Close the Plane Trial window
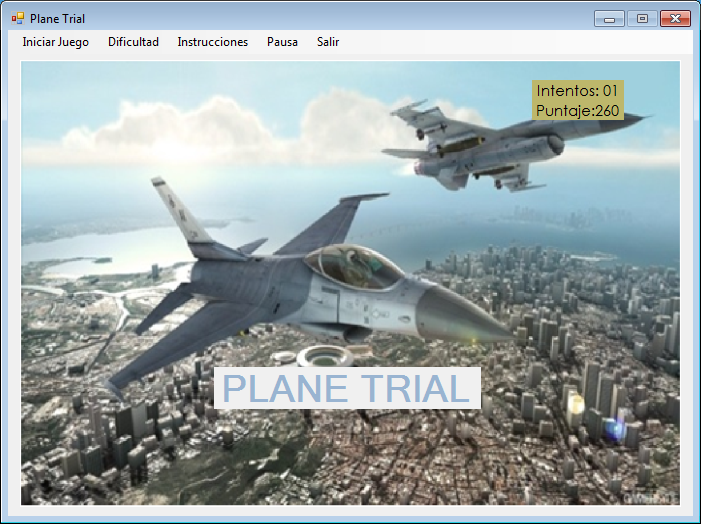 tap(675, 19)
